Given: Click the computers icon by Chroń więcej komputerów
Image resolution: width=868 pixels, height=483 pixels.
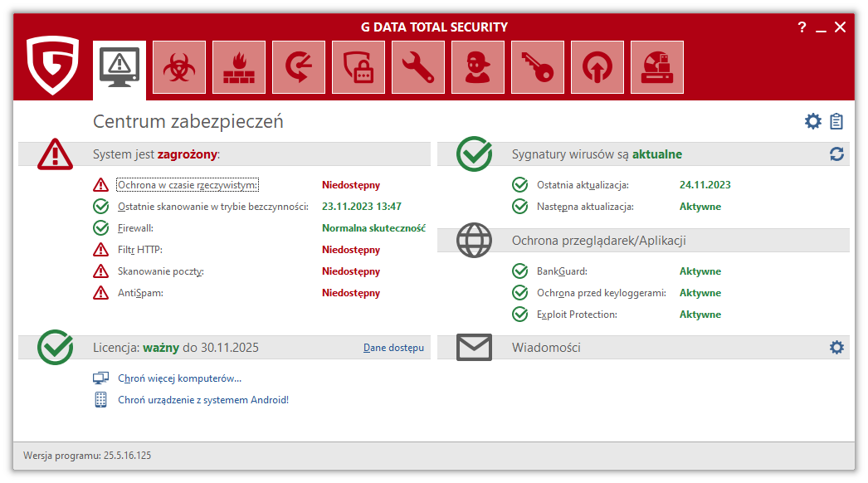Looking at the screenshot, I should click(x=100, y=378).
